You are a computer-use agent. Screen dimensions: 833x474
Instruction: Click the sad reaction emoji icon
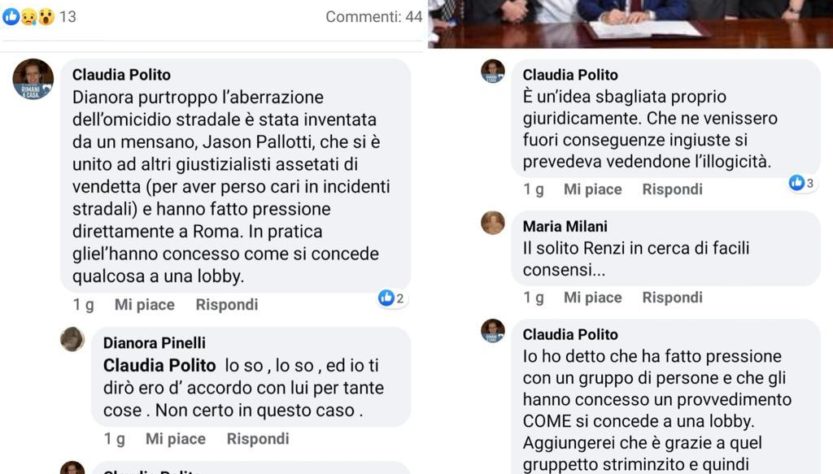click(x=29, y=17)
